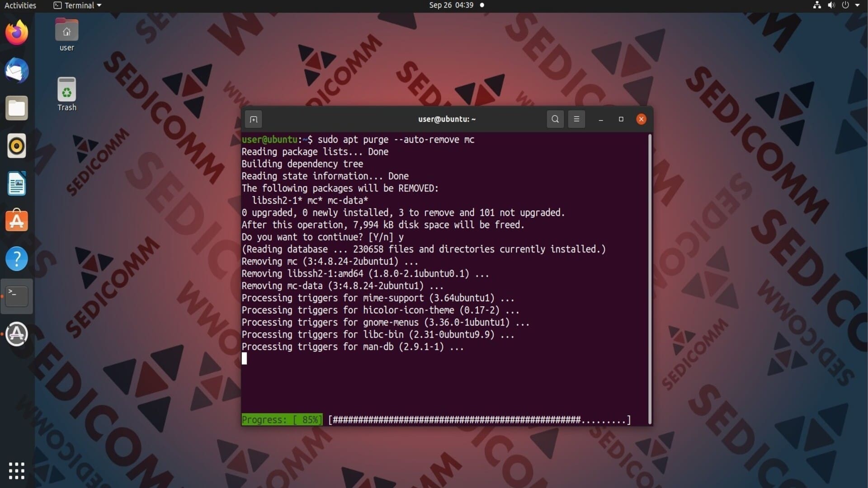Click the terminal window title user@ubuntu: ~

point(447,119)
